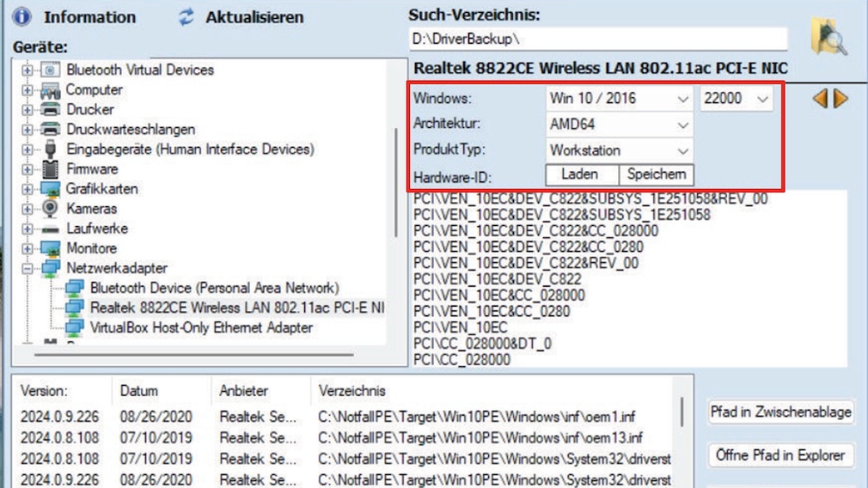
Task: Click the Grafikkarten display adapter icon
Action: (x=51, y=189)
